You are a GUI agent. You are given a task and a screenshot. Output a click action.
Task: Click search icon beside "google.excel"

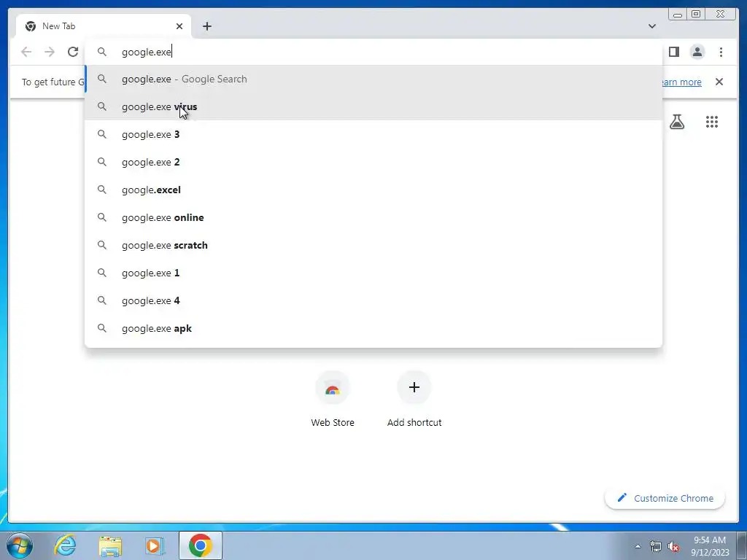click(102, 190)
